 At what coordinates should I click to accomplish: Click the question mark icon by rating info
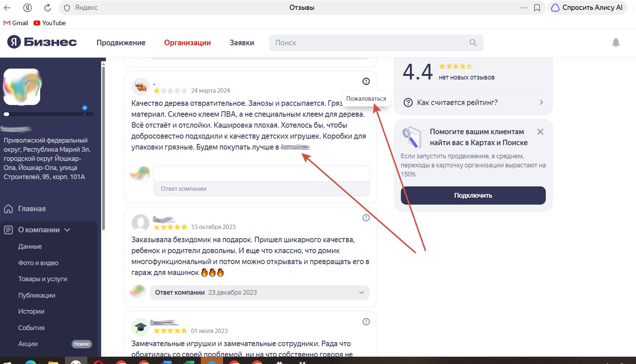coord(408,103)
